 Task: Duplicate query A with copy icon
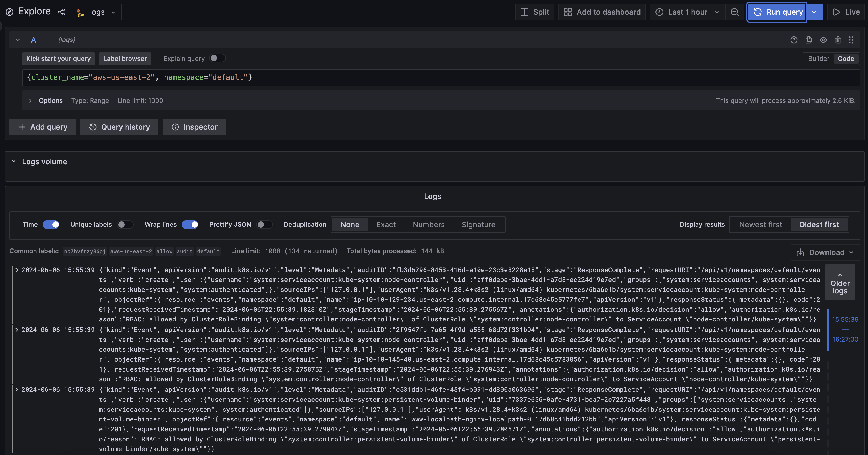point(808,40)
